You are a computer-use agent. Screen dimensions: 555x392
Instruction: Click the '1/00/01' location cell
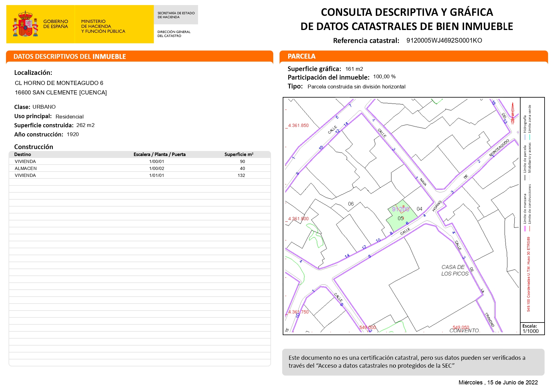tap(157, 161)
